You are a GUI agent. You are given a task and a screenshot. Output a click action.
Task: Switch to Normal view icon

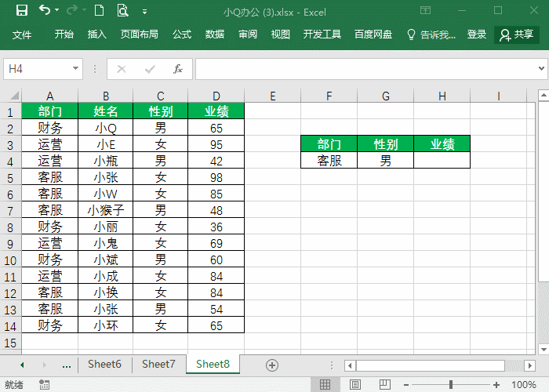[x=325, y=384]
